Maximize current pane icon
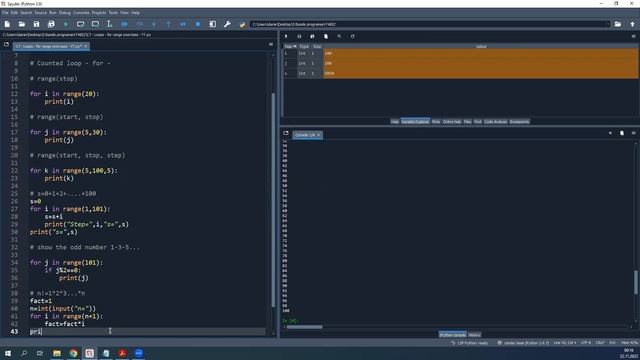The image size is (640, 360). click(213, 24)
